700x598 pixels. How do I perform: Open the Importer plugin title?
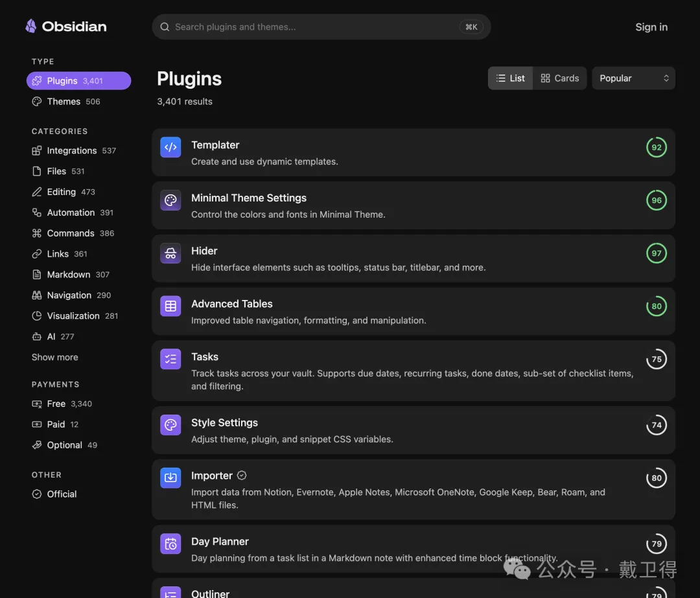211,476
